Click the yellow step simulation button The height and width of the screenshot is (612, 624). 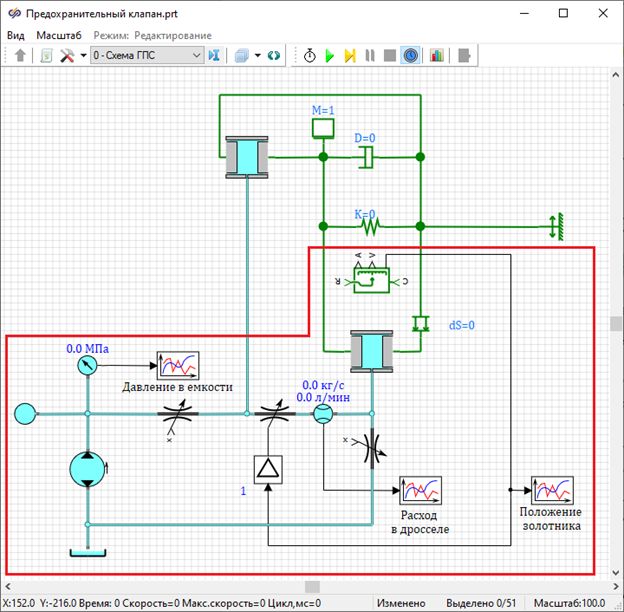(x=350, y=56)
